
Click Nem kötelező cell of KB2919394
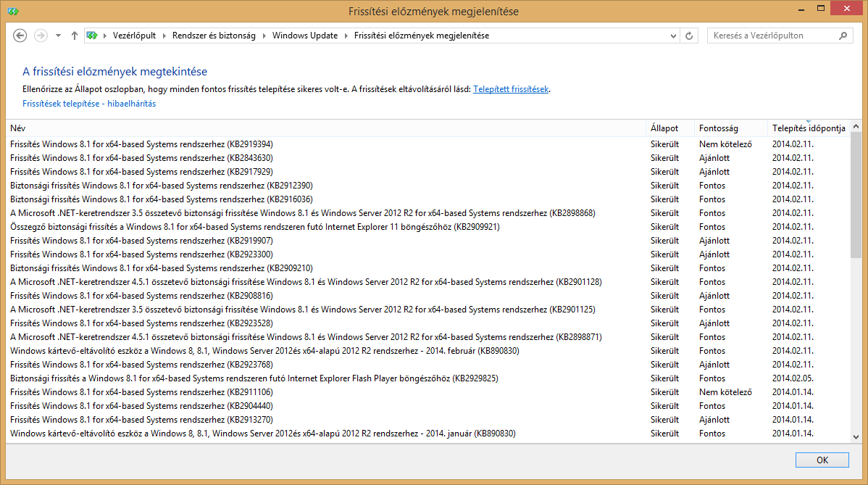point(725,144)
